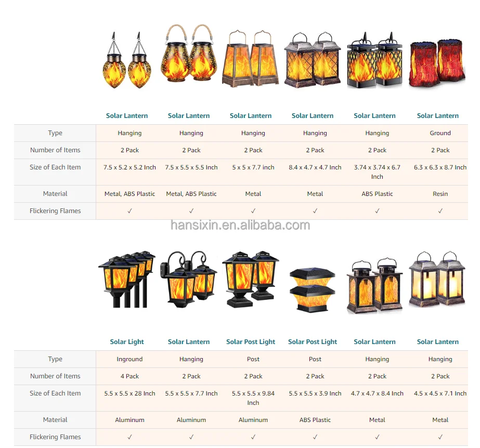
Task: Select the '3.74 x 3.74 x 6.7 Inch' size cell
Action: (377, 172)
